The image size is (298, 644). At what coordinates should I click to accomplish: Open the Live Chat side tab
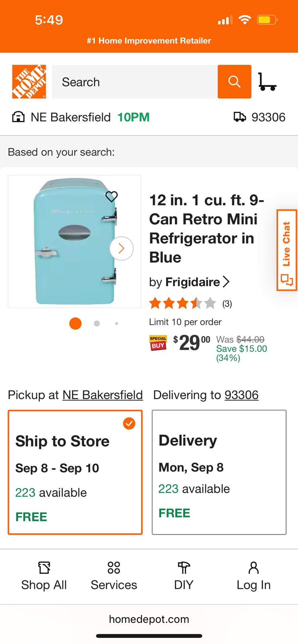pos(287,250)
